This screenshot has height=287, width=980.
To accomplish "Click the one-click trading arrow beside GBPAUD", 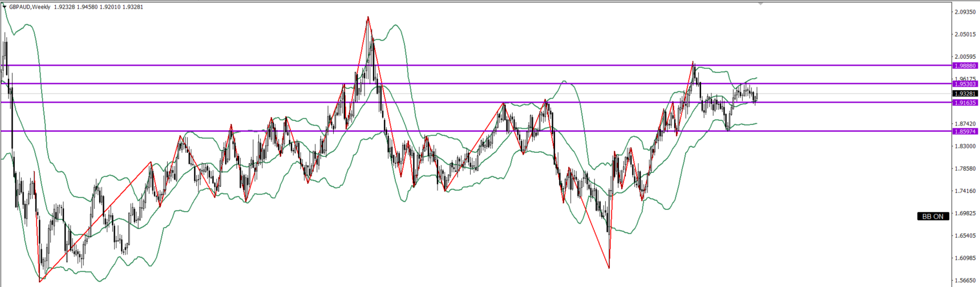I will 5,7.
